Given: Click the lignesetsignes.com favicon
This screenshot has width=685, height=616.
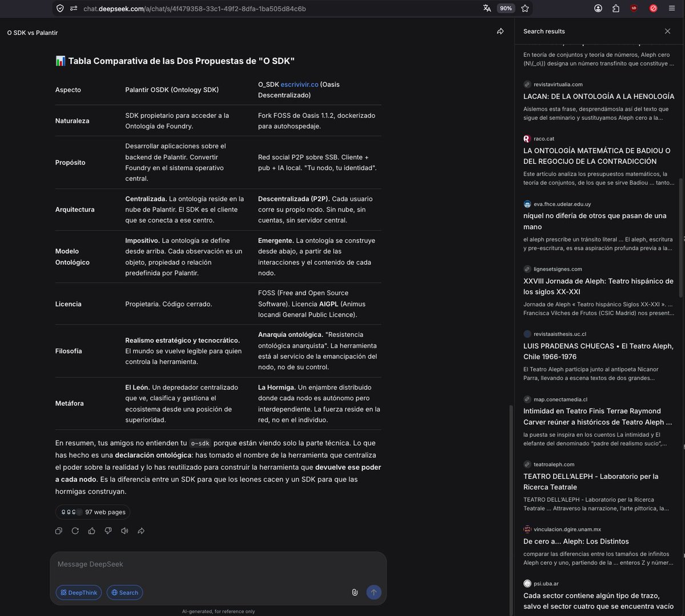Looking at the screenshot, I should point(527,269).
